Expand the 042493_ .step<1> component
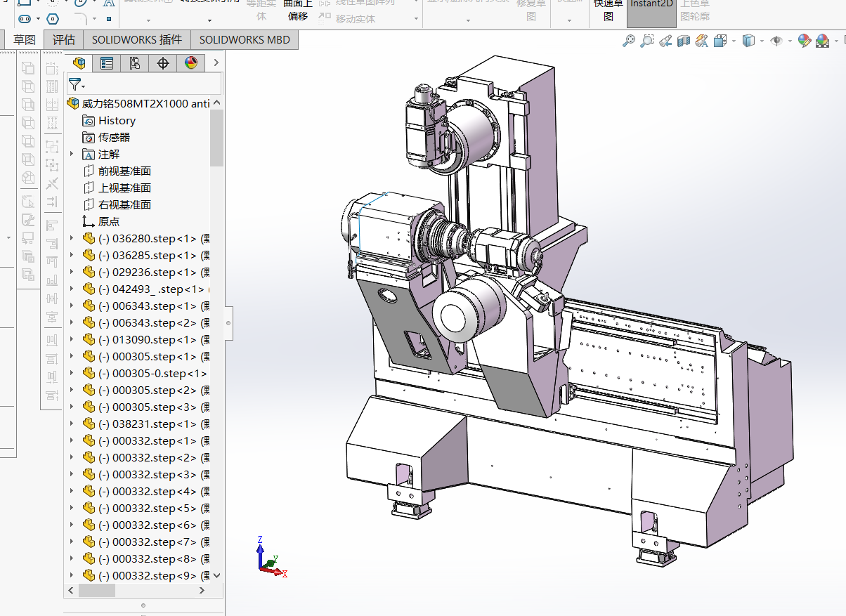 (x=71, y=289)
